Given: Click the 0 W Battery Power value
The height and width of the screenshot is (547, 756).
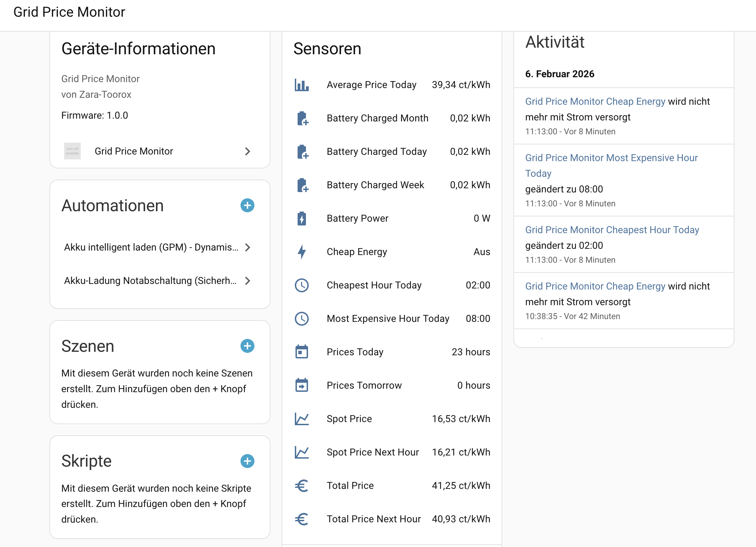Looking at the screenshot, I should pyautogui.click(x=482, y=219).
